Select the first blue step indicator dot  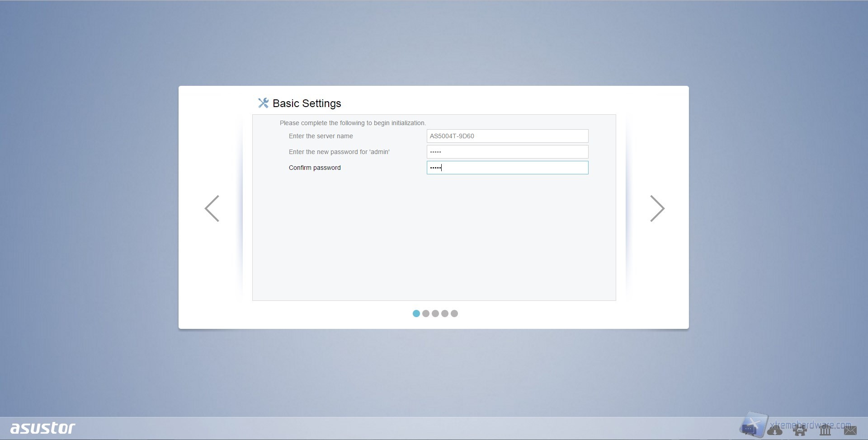416,314
